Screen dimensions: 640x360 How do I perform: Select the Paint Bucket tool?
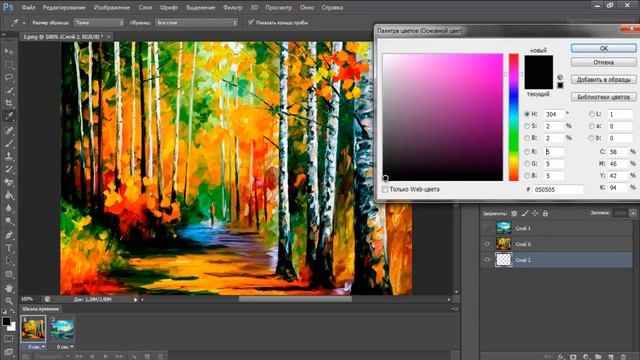point(9,195)
